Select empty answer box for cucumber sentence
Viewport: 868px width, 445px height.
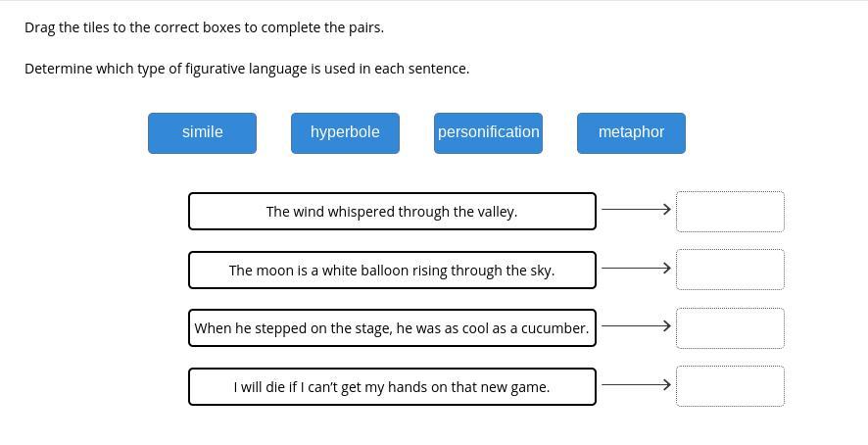(x=730, y=328)
